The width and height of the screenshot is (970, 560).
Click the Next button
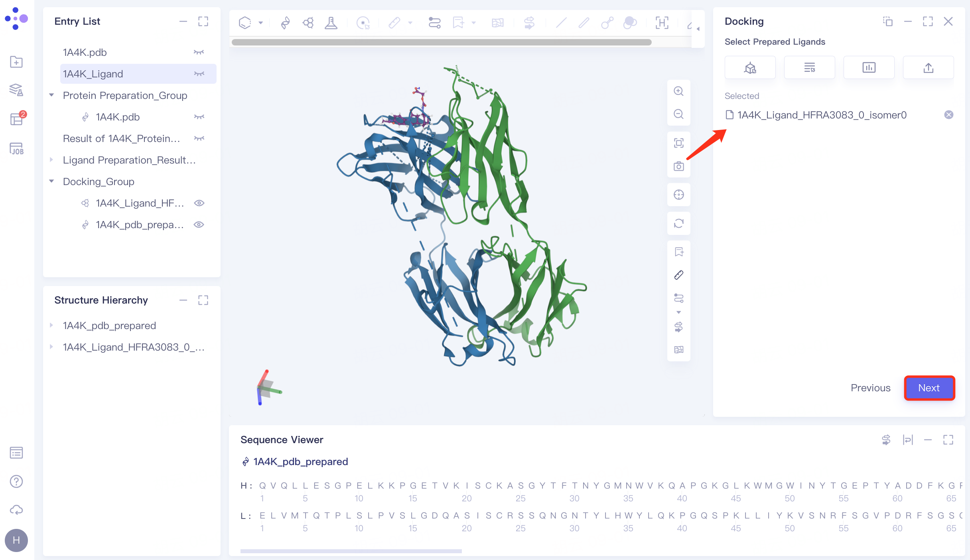pyautogui.click(x=929, y=388)
